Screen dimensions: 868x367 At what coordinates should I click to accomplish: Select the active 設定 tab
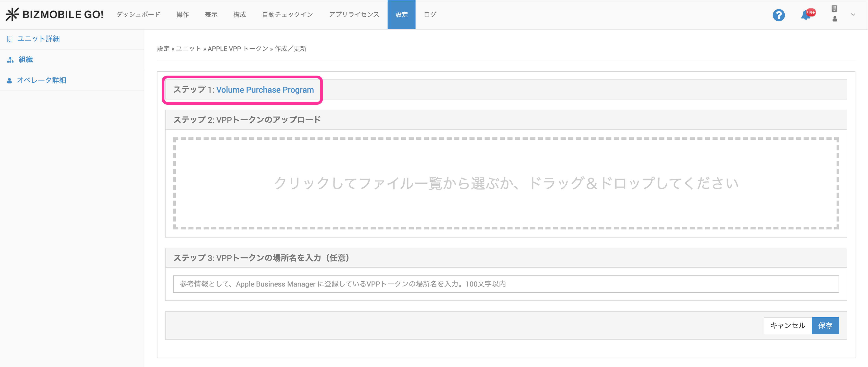click(x=401, y=15)
